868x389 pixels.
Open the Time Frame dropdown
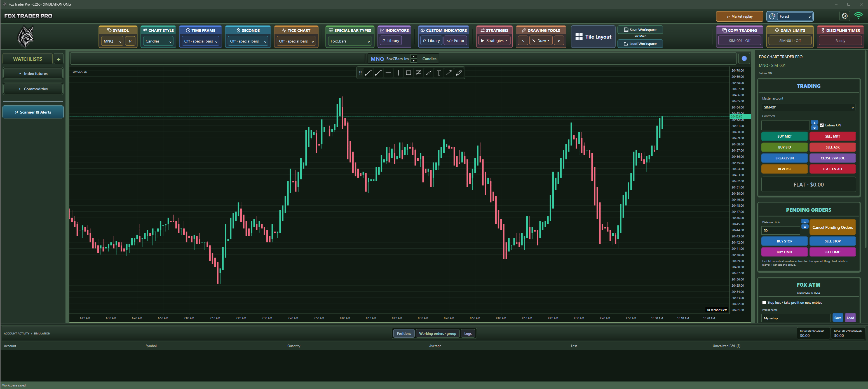tap(200, 41)
